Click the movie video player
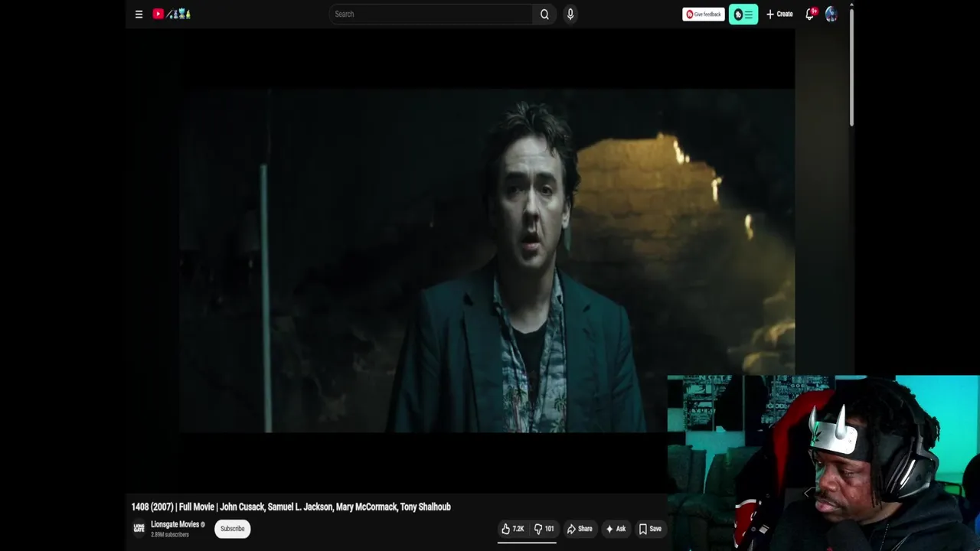 pyautogui.click(x=487, y=260)
